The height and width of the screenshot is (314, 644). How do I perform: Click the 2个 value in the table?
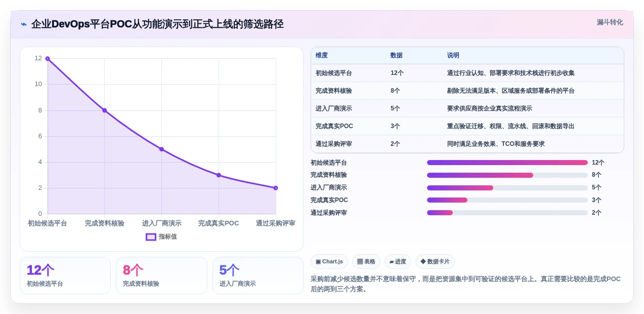click(x=395, y=144)
